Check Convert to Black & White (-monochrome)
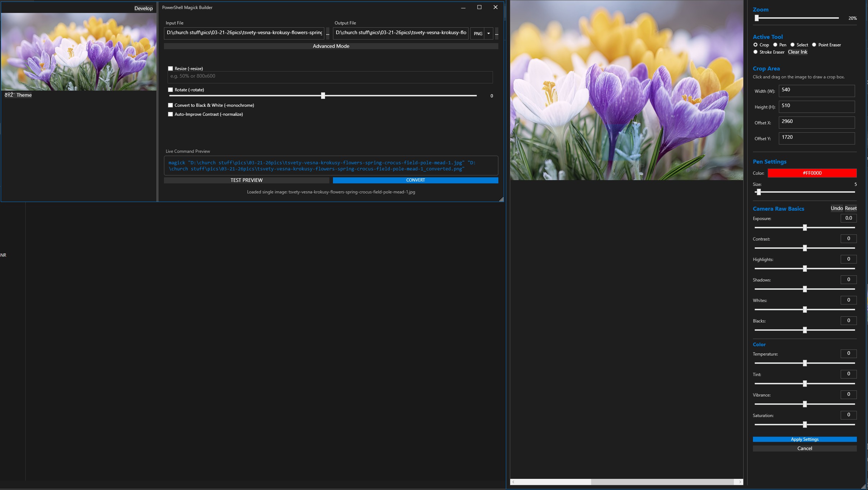The width and height of the screenshot is (868, 490). pos(170,105)
